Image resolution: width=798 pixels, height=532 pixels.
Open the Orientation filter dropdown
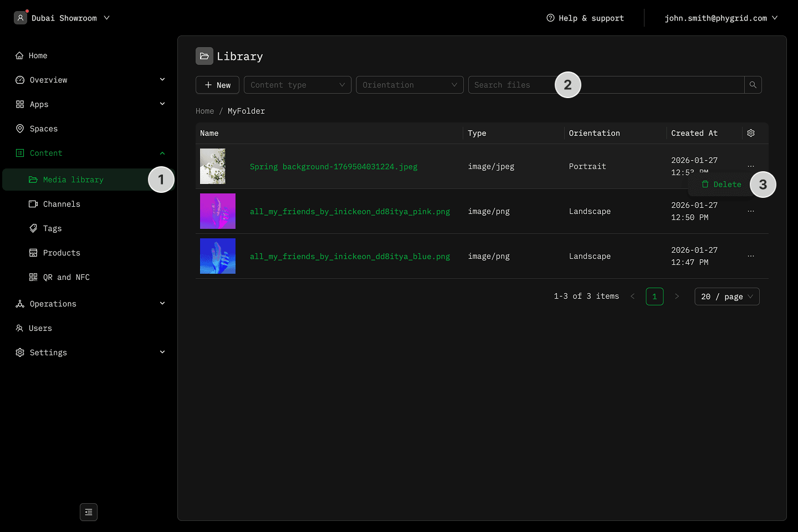click(410, 85)
